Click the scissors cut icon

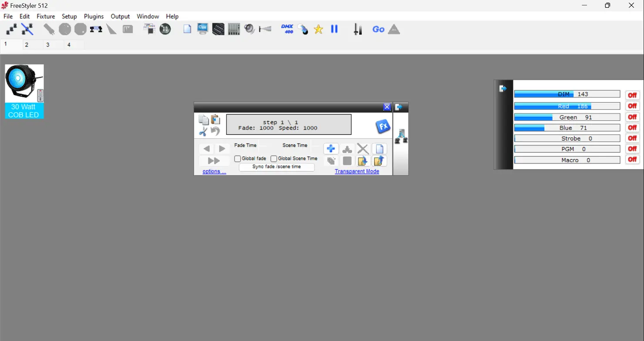(x=203, y=131)
